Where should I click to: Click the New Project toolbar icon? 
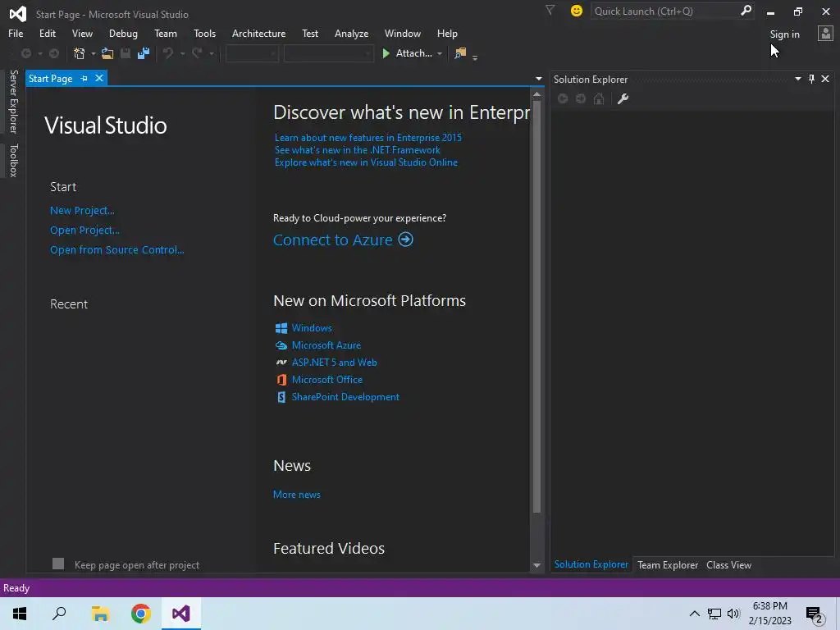(x=80, y=53)
